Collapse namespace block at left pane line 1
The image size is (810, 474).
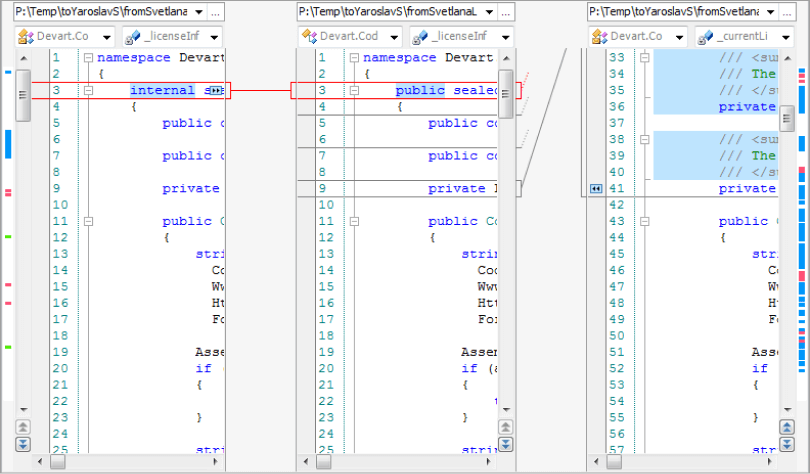pos(88,57)
